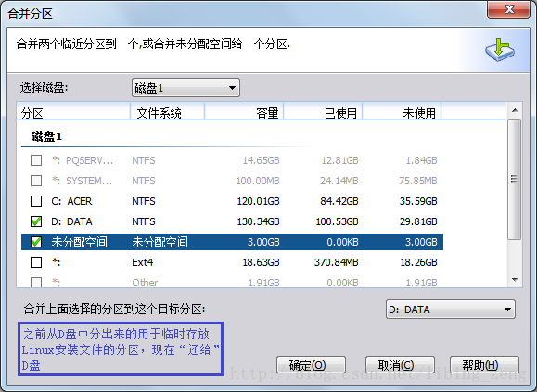Click the 确定(O) button

coord(311,365)
